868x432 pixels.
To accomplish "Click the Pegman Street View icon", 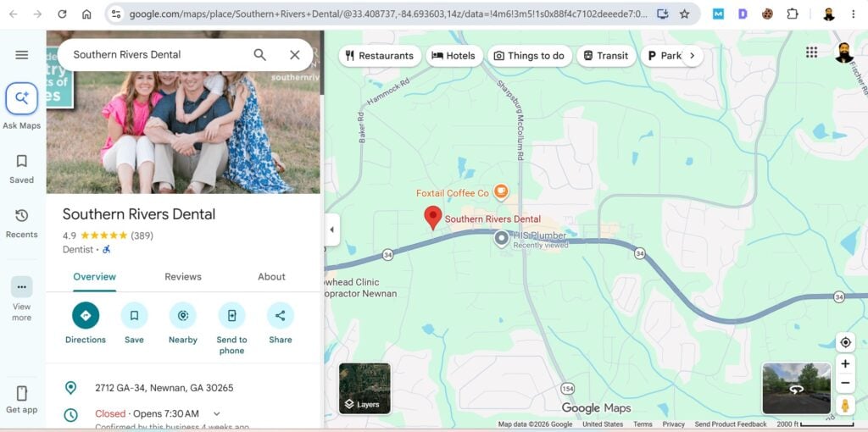I will (845, 406).
